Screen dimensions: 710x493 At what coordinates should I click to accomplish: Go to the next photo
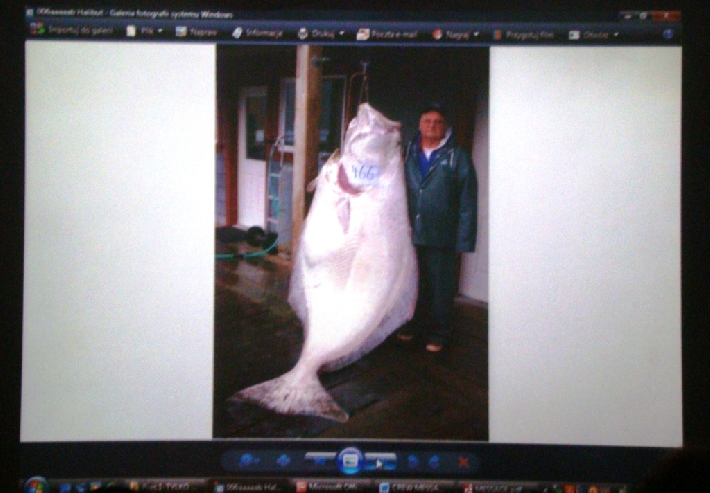coord(381,461)
